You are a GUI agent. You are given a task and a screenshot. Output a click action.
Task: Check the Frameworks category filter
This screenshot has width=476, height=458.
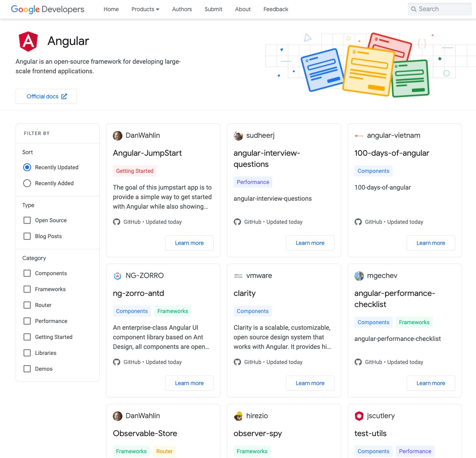click(27, 289)
